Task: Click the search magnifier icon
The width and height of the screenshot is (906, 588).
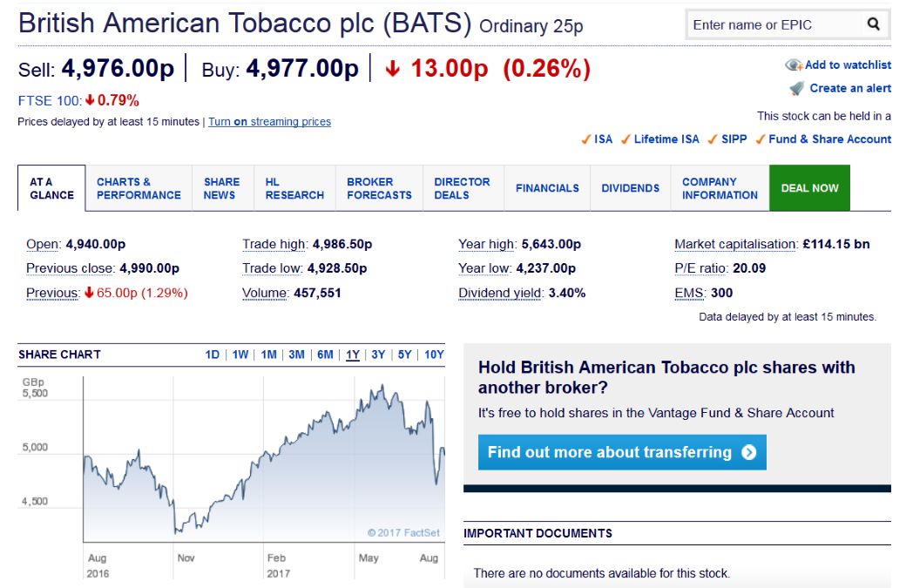Action: click(x=874, y=24)
